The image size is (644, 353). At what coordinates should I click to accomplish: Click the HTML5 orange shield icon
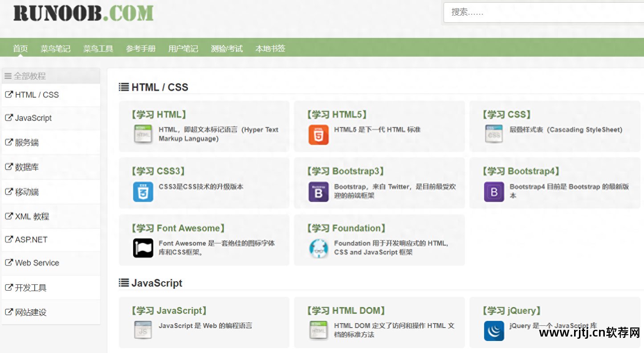[x=318, y=135]
